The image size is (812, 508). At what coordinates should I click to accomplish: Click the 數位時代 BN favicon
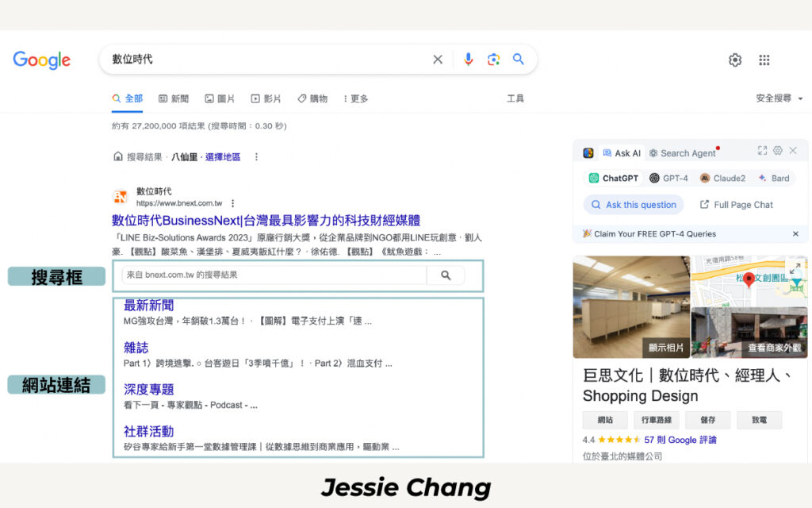click(121, 197)
